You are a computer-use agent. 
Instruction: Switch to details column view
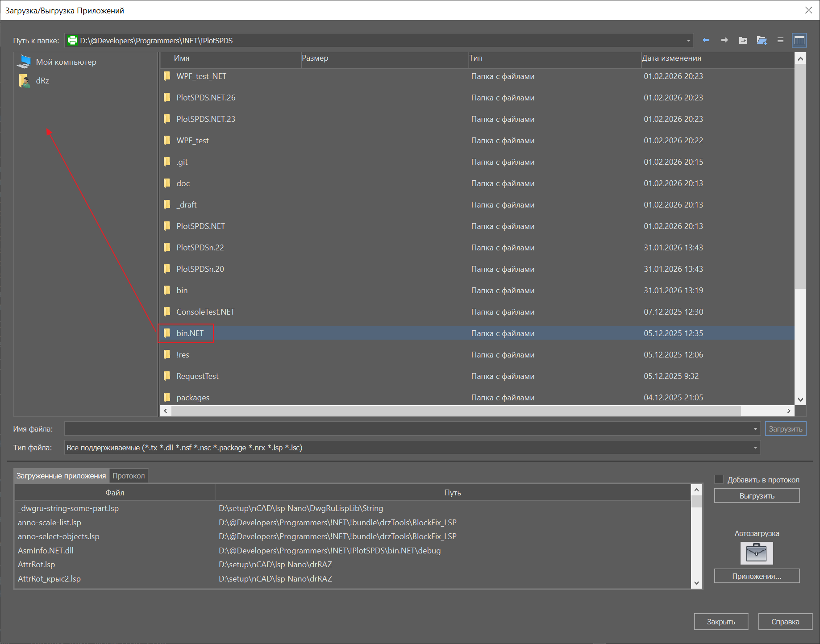[799, 41]
